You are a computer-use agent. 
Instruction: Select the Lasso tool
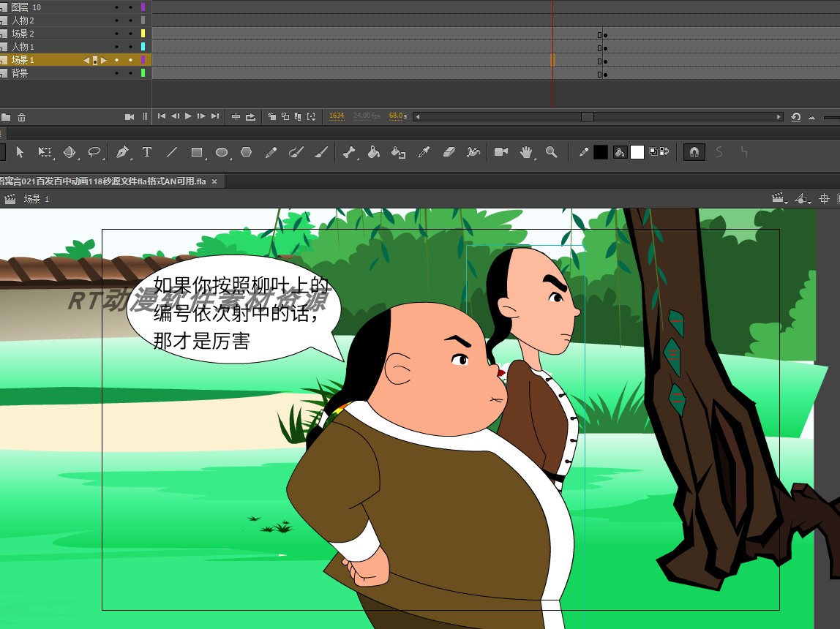point(94,153)
